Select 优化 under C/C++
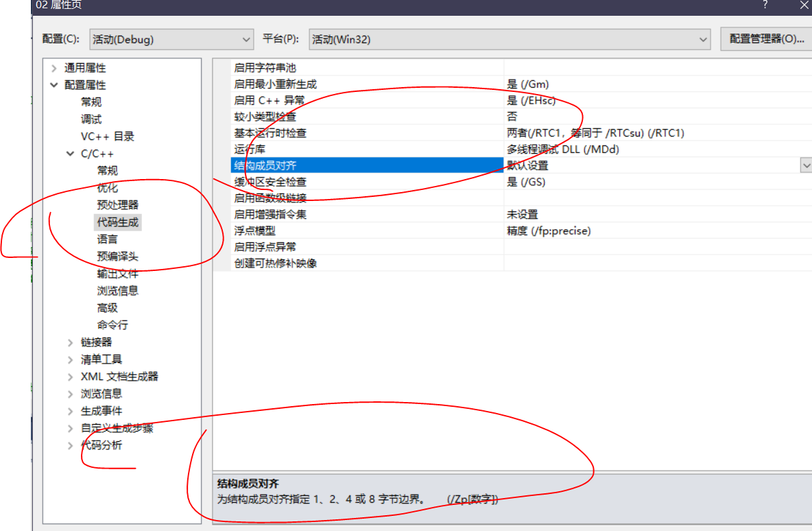The width and height of the screenshot is (812, 531). click(x=108, y=187)
